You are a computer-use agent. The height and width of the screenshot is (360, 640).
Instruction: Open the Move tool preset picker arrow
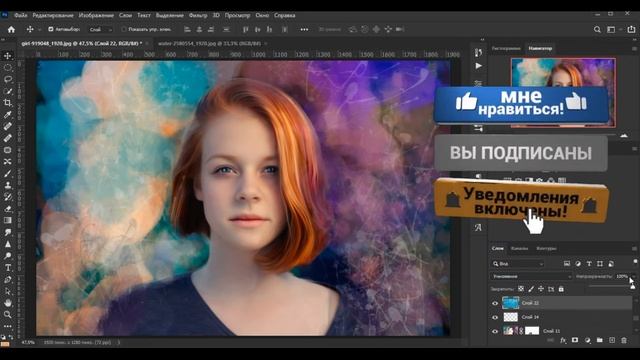click(40, 29)
